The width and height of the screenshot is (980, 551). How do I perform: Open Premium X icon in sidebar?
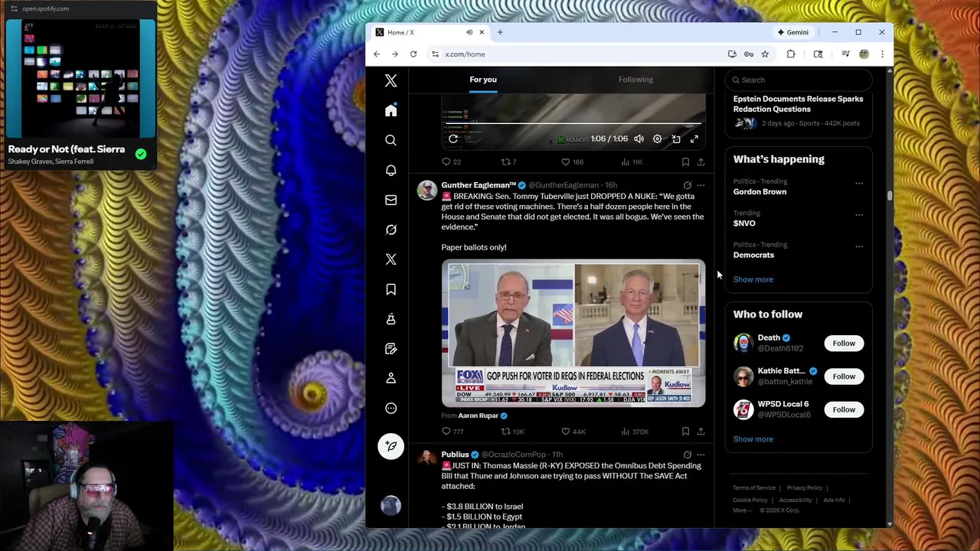pos(390,259)
